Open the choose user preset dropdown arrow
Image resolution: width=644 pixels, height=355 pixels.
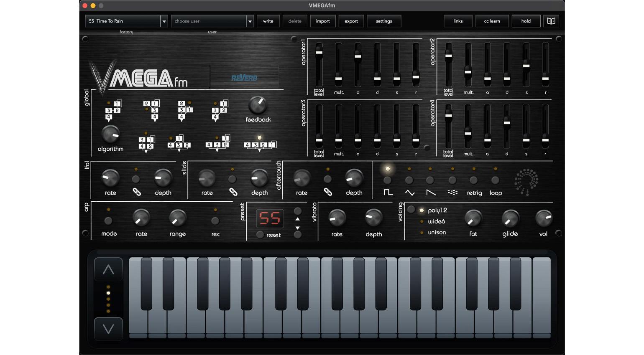pyautogui.click(x=250, y=21)
